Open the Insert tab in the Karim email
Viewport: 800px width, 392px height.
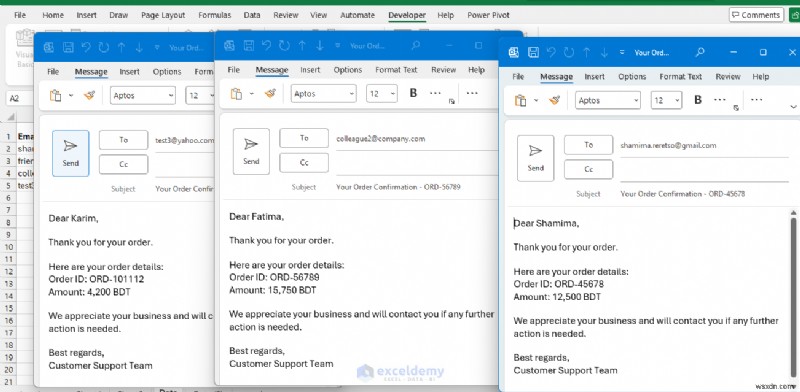129,71
